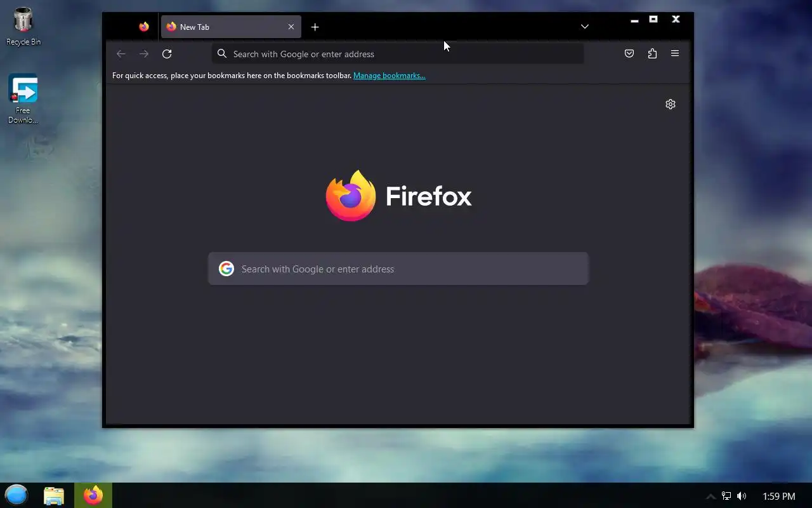Reload the current page

(x=167, y=54)
